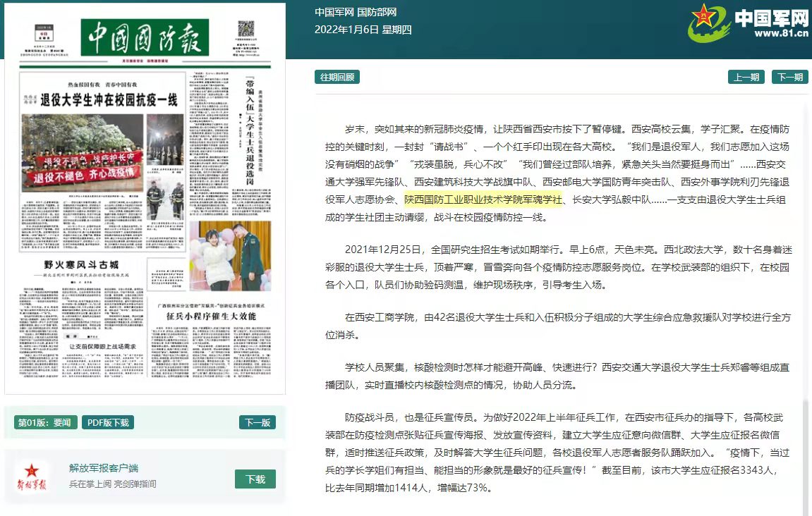812x516 pixels.
Task: Click the QR code on newspaper masthead
Action: 246,29
